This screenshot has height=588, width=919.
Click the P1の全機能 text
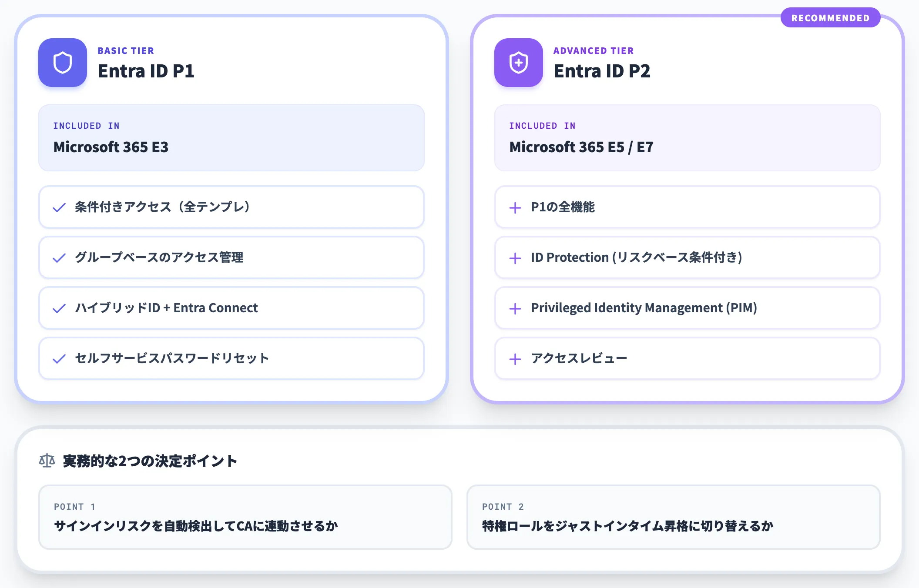(563, 207)
